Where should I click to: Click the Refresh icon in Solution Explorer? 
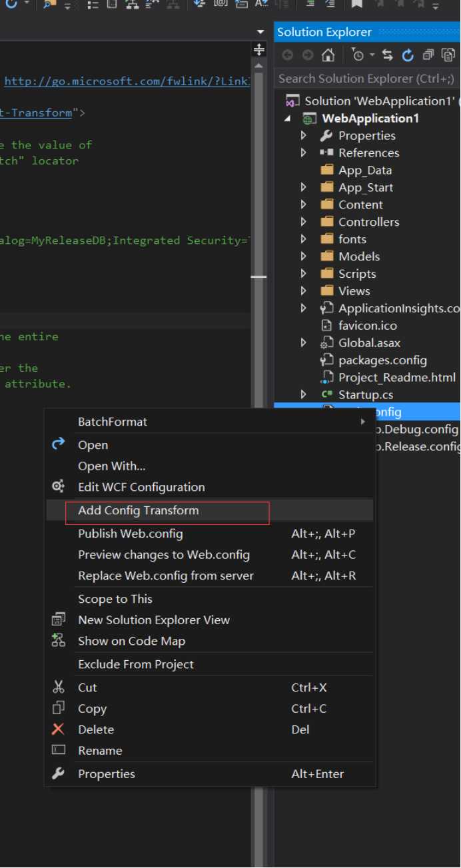(x=408, y=55)
